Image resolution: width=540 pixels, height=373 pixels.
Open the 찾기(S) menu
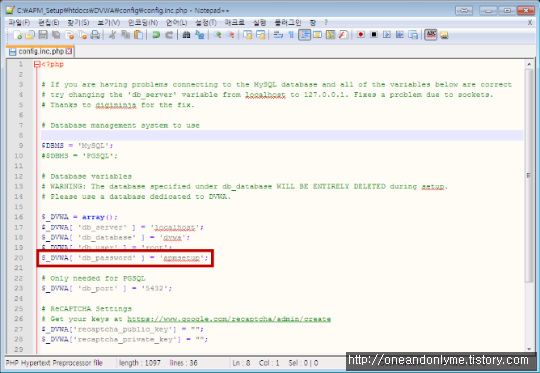point(78,23)
